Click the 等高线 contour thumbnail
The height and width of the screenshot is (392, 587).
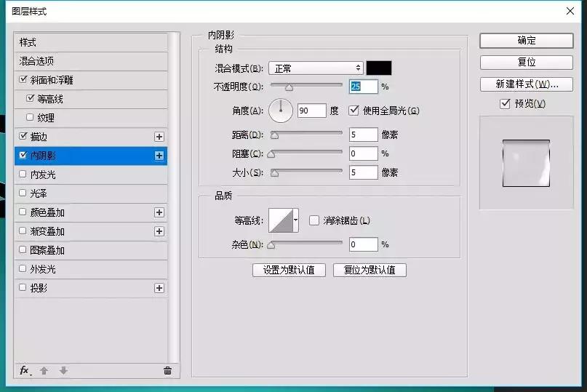click(x=281, y=220)
